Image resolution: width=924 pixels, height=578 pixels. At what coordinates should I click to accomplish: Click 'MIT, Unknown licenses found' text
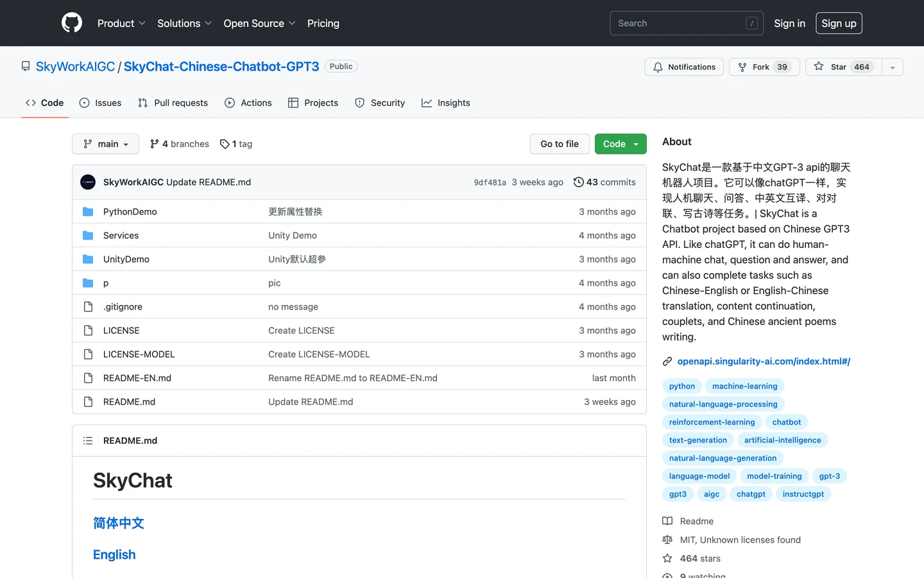click(x=740, y=540)
